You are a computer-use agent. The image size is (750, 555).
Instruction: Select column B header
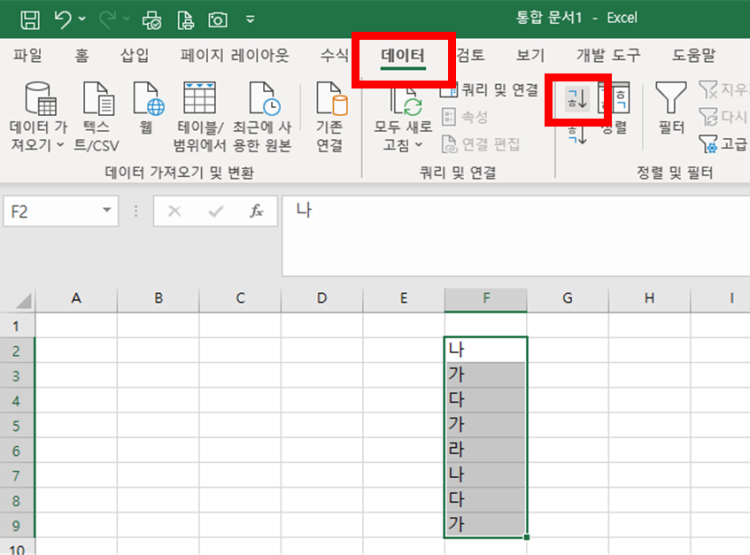[x=158, y=299]
